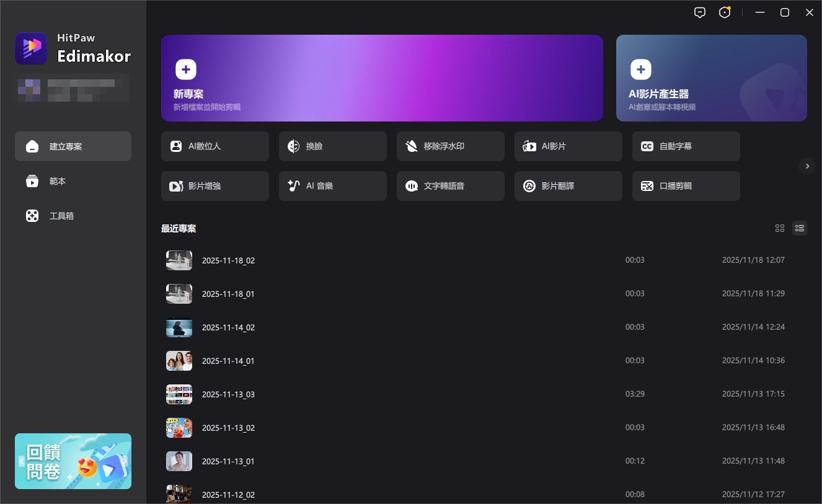Launch the AI 音樂 music generator

click(x=332, y=186)
